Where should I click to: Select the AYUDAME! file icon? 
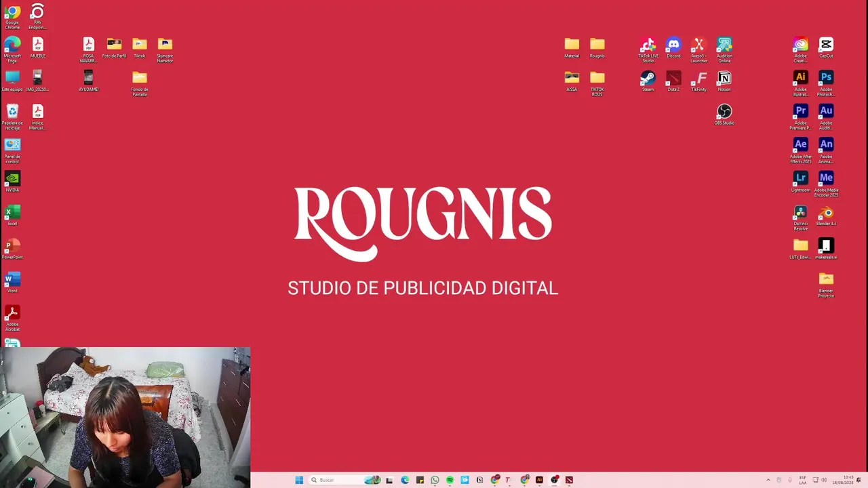pyautogui.click(x=88, y=81)
